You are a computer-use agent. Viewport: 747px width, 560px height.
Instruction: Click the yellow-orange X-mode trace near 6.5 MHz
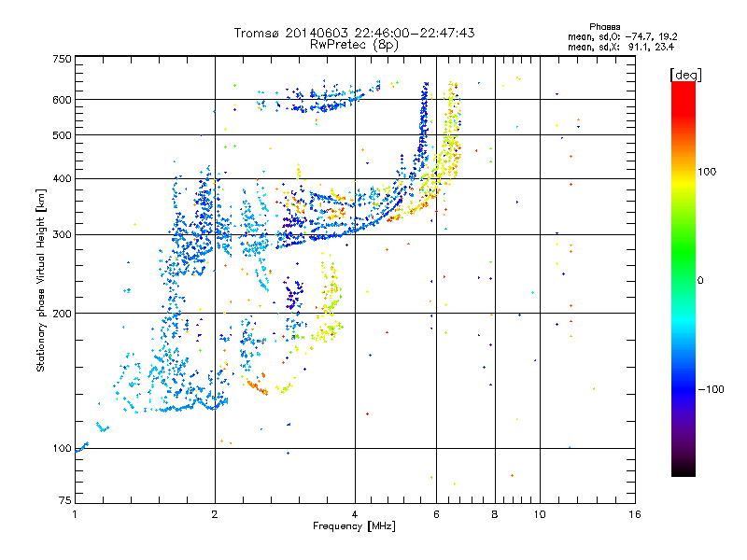pos(451,133)
